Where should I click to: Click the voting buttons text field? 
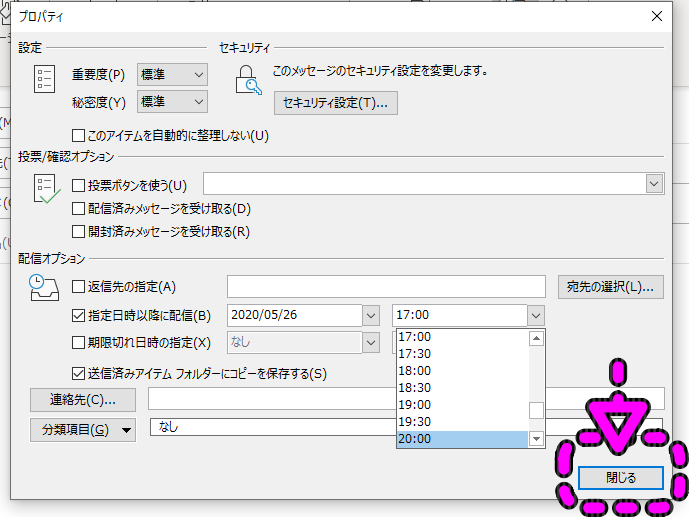click(x=424, y=184)
